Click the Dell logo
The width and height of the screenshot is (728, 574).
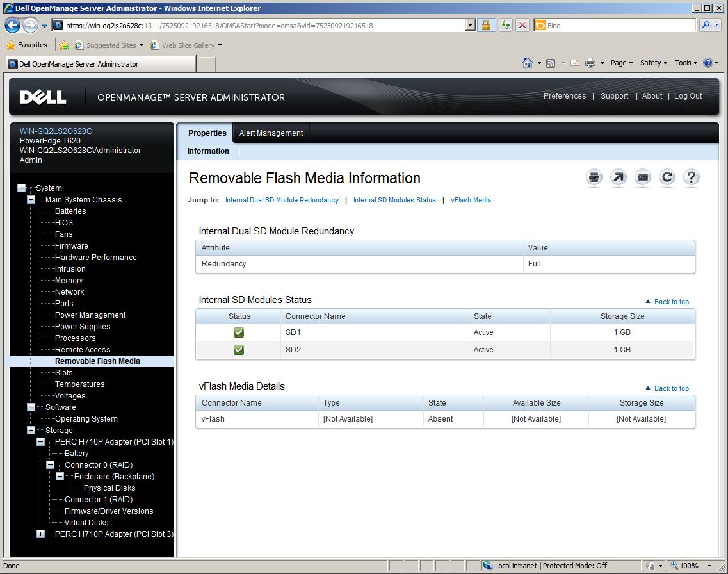(x=43, y=97)
